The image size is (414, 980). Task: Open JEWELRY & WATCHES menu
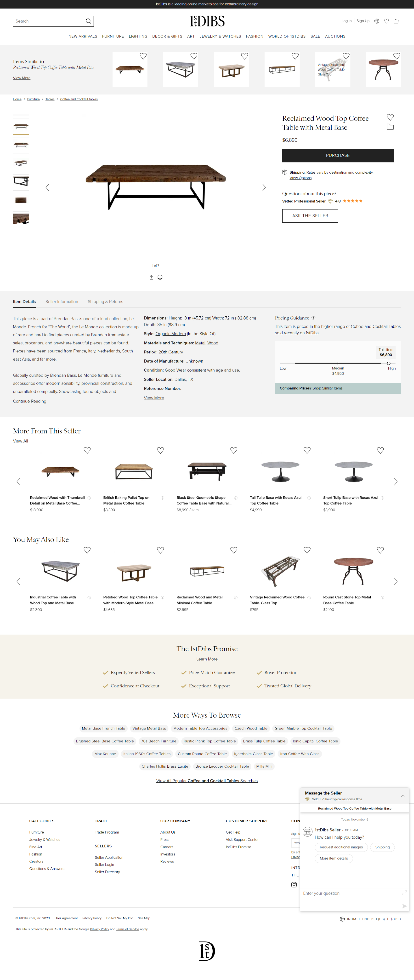(x=220, y=37)
